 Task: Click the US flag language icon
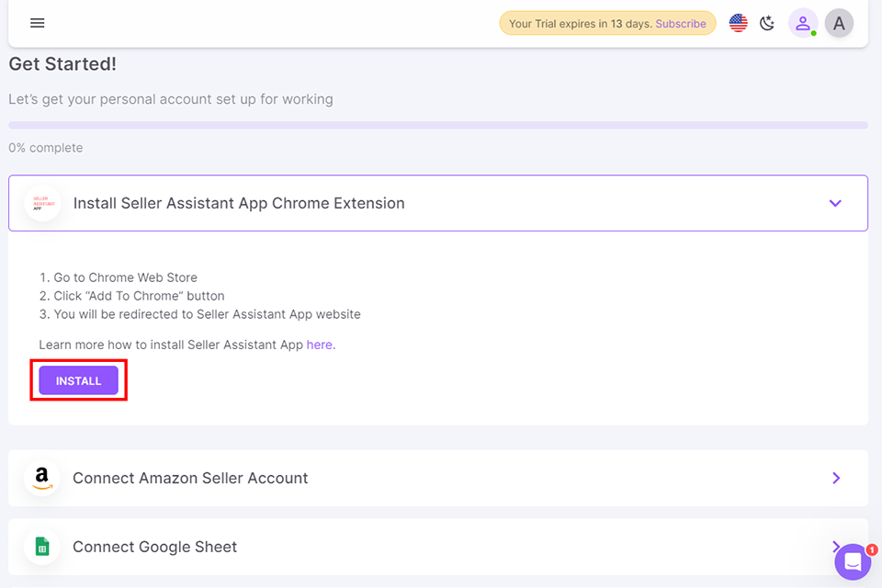(x=738, y=23)
